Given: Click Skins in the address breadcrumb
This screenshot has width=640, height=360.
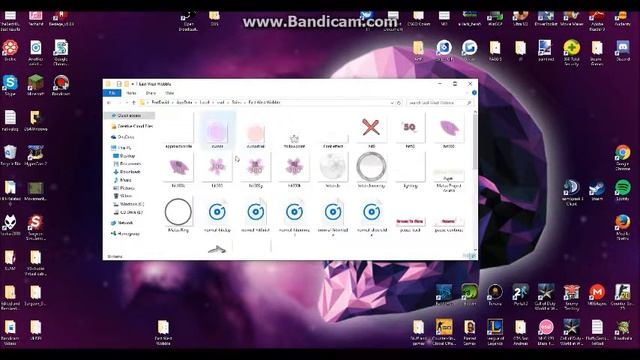Looking at the screenshot, I should coord(236,102).
